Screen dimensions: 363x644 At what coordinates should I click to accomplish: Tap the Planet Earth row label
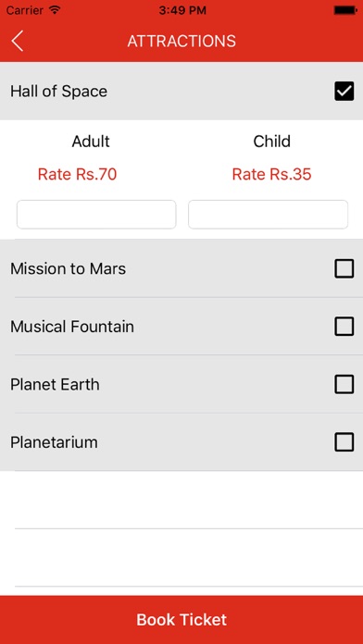coord(55,384)
